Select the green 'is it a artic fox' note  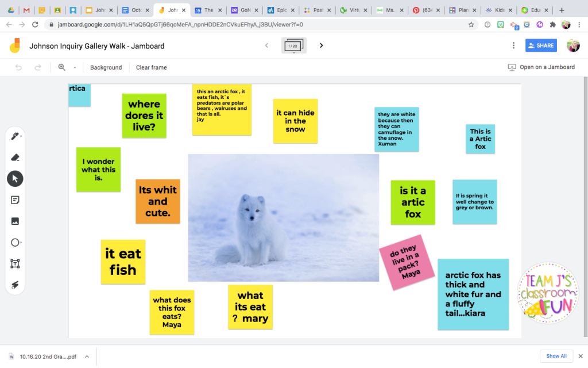point(413,202)
